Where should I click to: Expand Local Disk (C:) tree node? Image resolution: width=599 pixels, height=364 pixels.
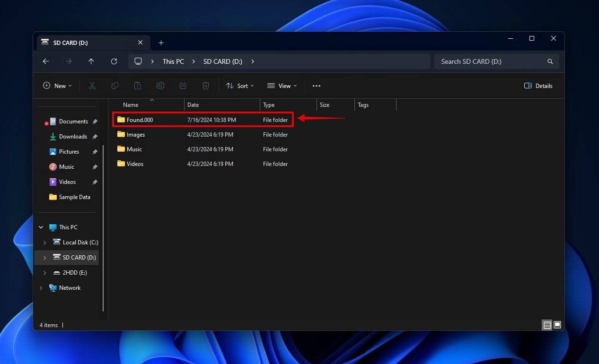click(45, 243)
